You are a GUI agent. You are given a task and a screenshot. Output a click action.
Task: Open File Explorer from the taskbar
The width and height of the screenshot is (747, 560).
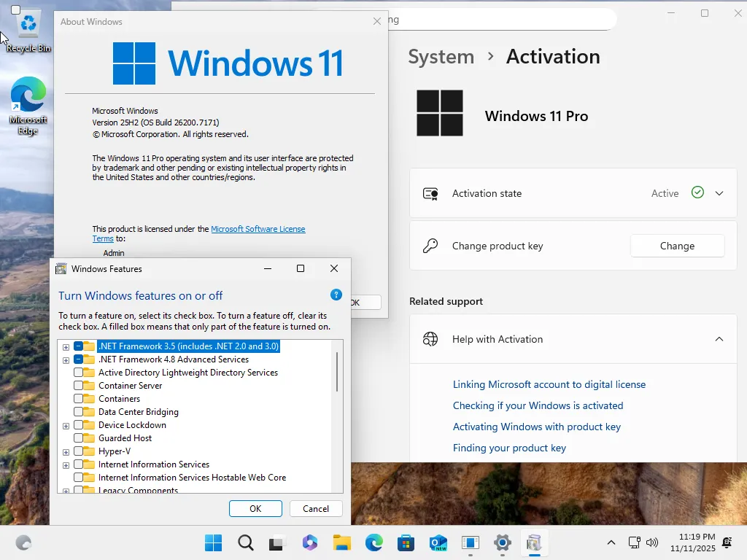(341, 542)
